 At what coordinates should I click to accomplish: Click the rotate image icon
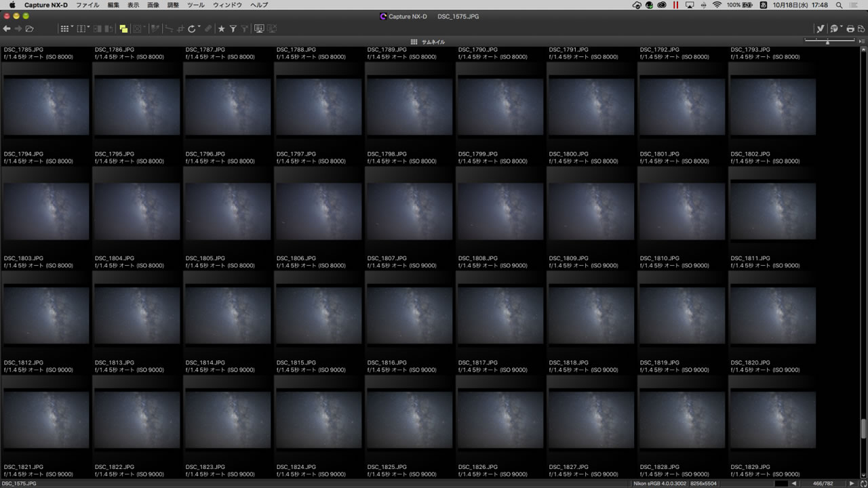[192, 28]
